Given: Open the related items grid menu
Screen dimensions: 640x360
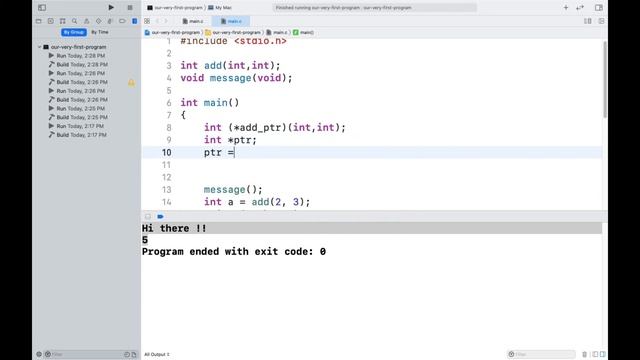Looking at the screenshot, I should (x=147, y=21).
